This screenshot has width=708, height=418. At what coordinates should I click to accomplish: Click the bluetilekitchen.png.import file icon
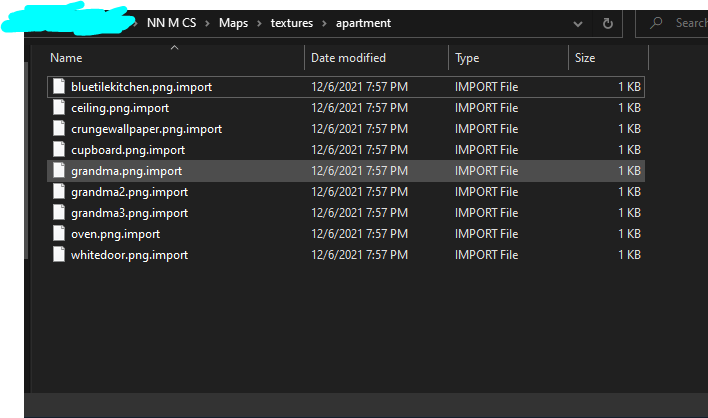click(x=60, y=87)
